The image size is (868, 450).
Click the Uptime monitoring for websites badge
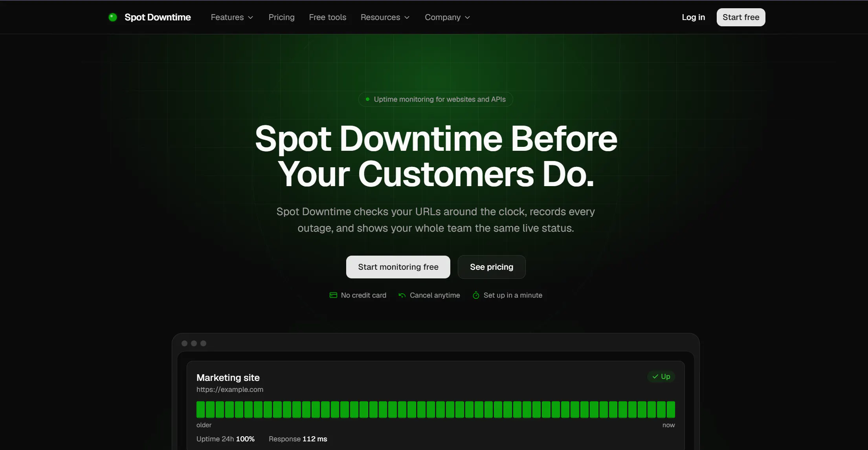(x=435, y=99)
